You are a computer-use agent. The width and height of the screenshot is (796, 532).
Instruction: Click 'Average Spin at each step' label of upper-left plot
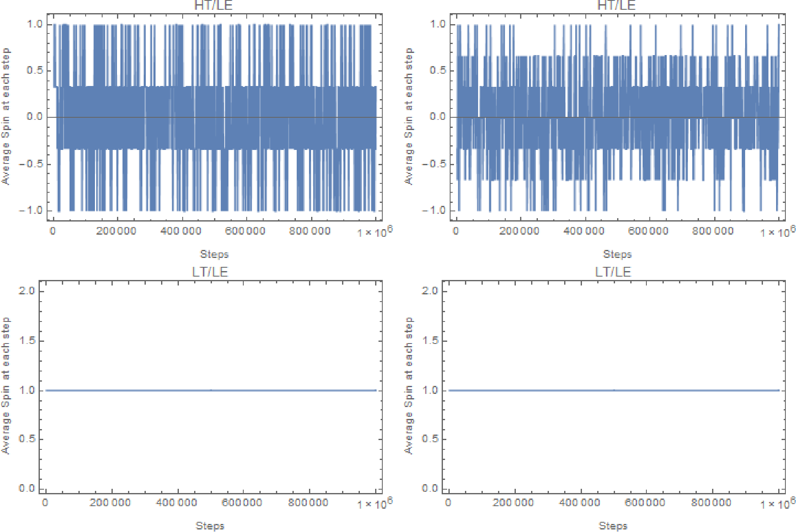6,116
